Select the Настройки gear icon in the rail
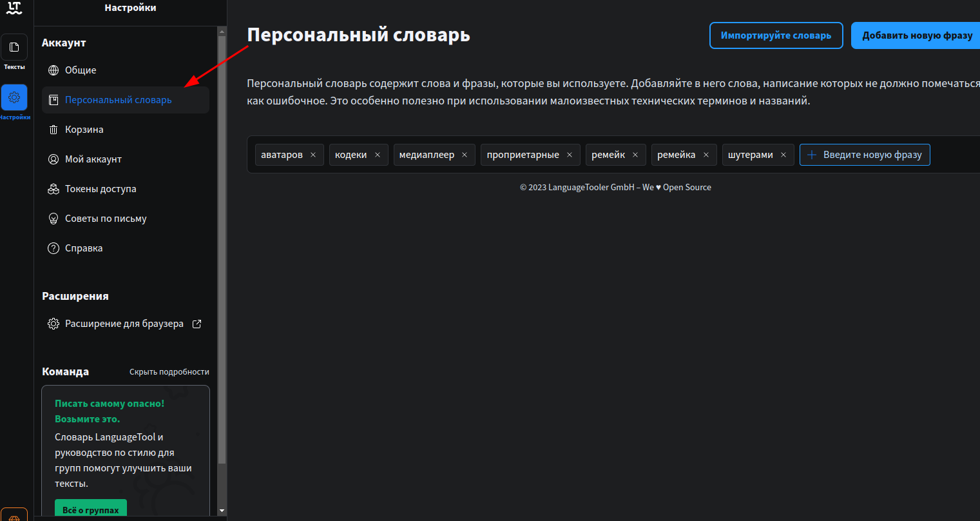The height and width of the screenshot is (521, 980). pos(14,97)
